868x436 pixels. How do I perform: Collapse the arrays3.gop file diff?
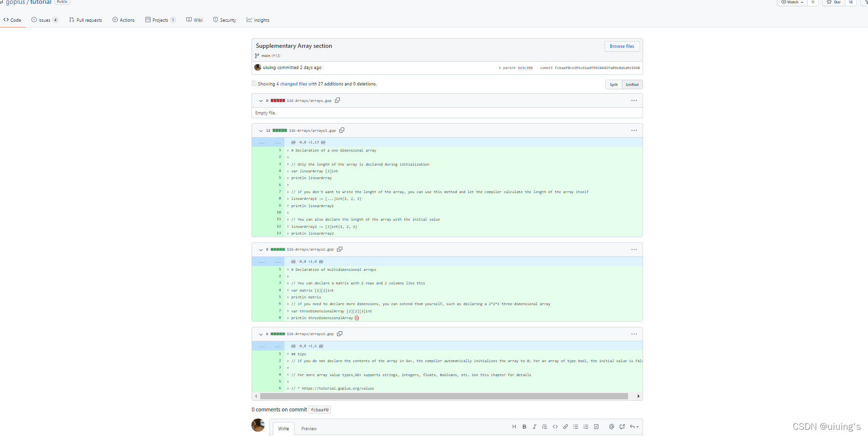[261, 335]
